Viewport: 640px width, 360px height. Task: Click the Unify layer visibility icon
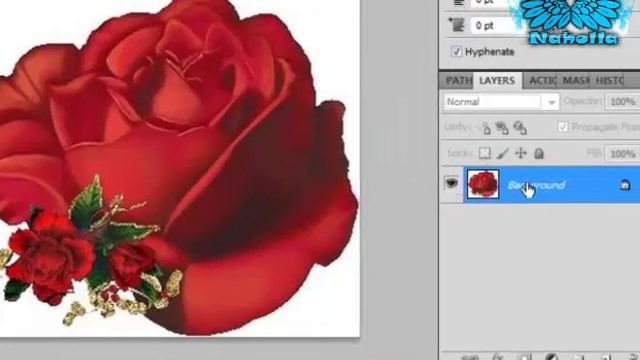(x=502, y=128)
